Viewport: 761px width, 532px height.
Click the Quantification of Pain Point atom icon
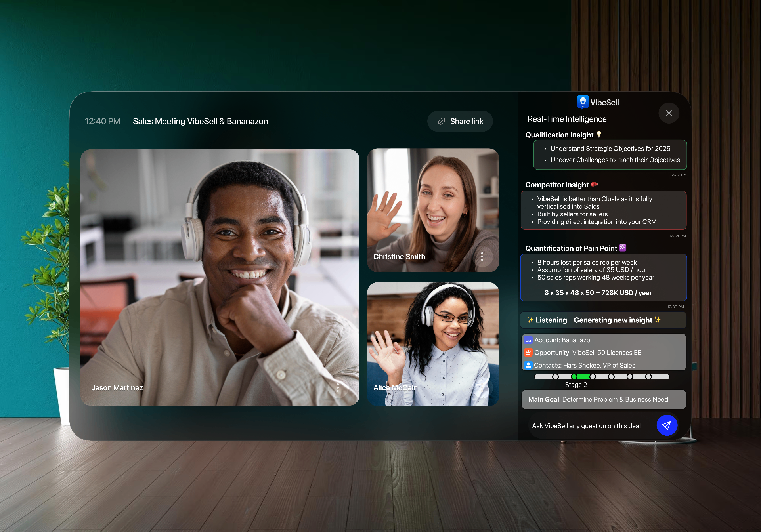(x=623, y=248)
